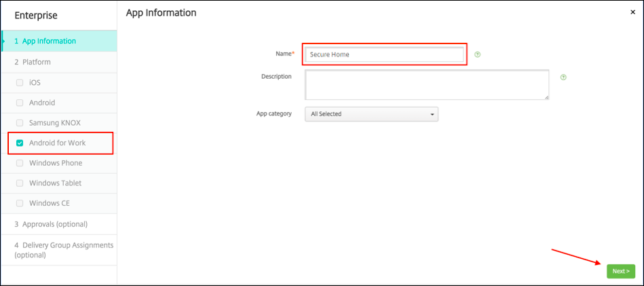The height and width of the screenshot is (286, 644).
Task: Click the help icon beside Name field
Action: (x=478, y=54)
